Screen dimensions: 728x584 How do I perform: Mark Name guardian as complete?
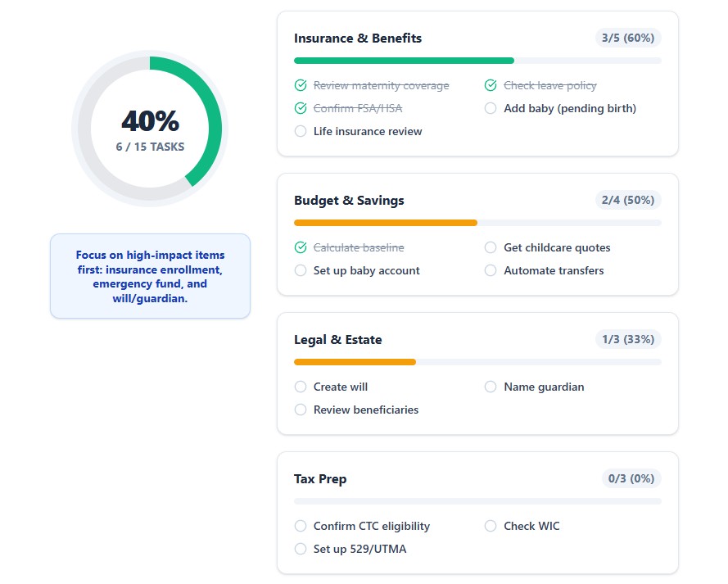491,387
